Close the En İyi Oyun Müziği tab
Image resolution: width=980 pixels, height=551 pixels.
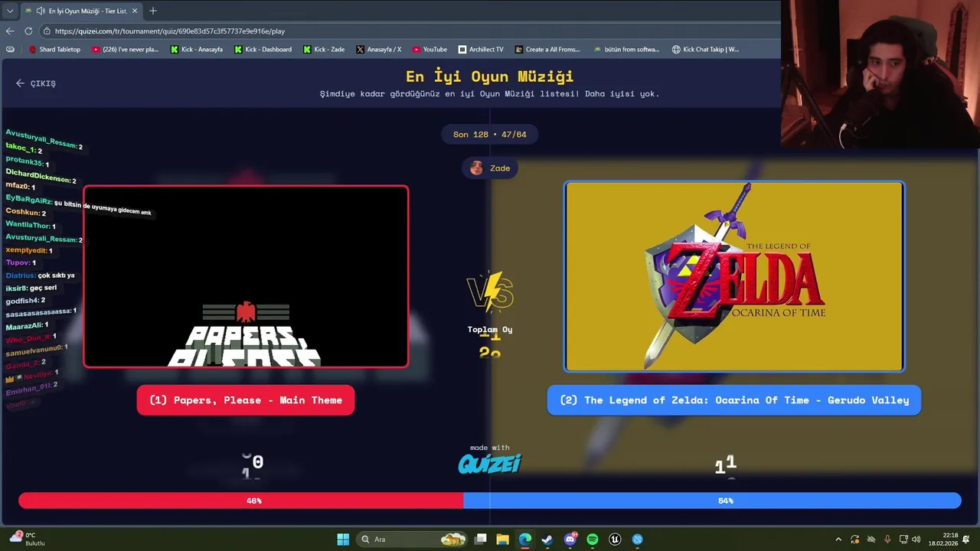coord(135,11)
